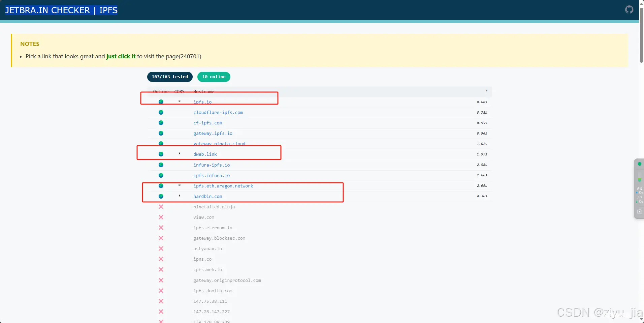
Task: Click offline X icon for gateway.originprotocol.com
Action: [161, 280]
